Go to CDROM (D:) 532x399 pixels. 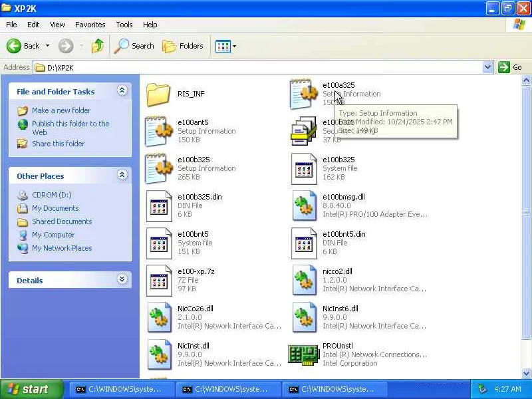point(52,195)
